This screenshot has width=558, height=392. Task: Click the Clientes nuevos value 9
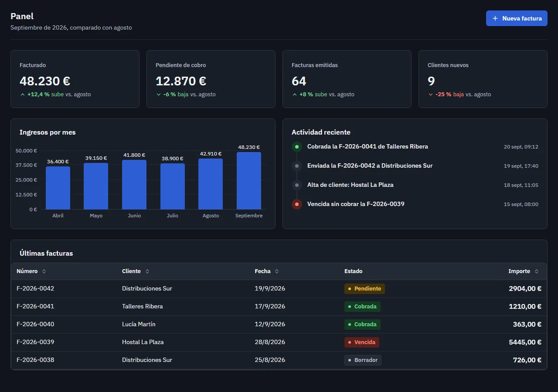click(x=431, y=81)
